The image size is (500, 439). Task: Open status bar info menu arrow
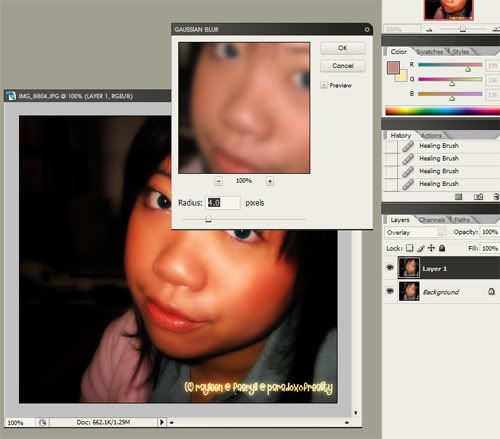pyautogui.click(x=162, y=422)
